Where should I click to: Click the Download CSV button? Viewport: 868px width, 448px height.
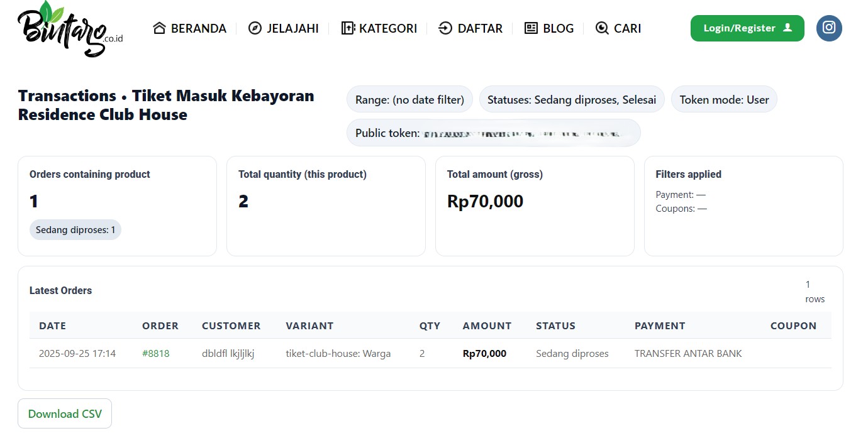[65, 413]
